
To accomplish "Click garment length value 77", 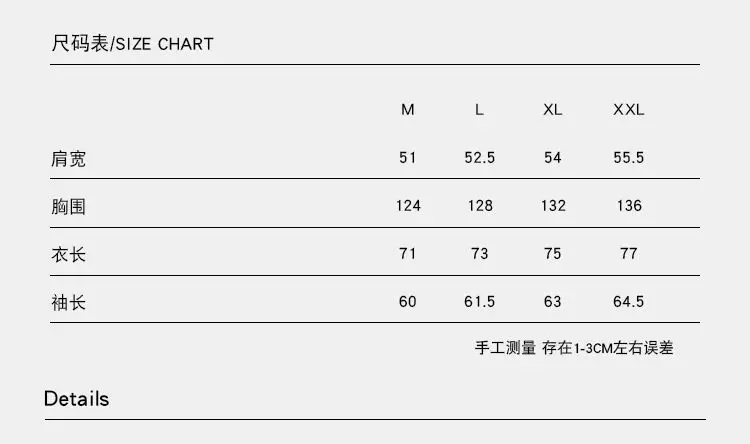I will click(x=629, y=253).
